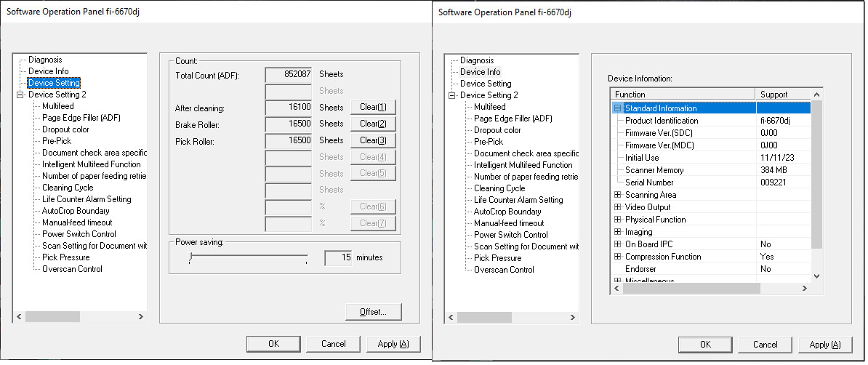Select Device Info in left window tree

(x=49, y=71)
